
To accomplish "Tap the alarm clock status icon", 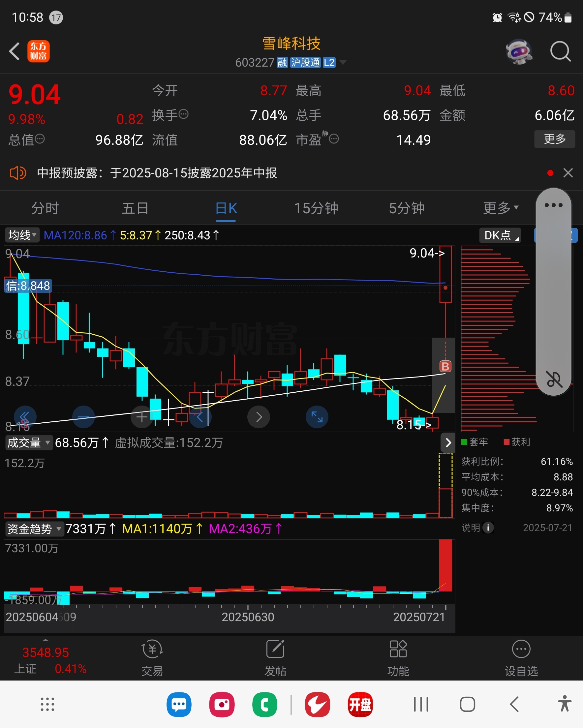I will point(497,17).
